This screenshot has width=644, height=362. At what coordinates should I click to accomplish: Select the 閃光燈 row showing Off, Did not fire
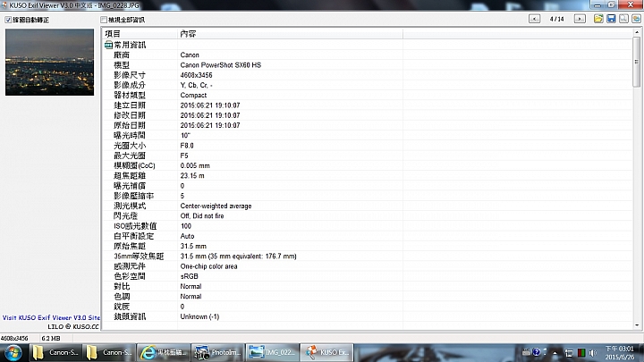(368, 216)
